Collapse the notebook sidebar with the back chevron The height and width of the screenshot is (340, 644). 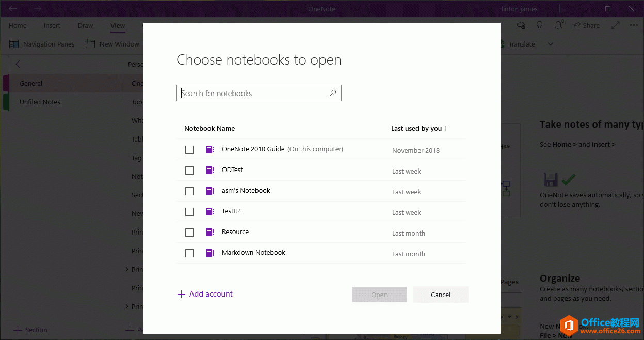coord(18,64)
